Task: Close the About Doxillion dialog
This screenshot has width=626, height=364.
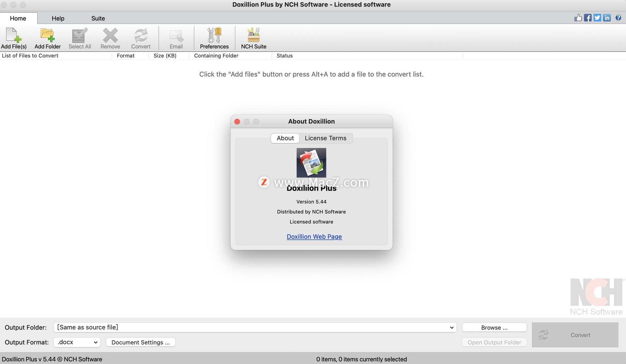Action: coord(237,122)
